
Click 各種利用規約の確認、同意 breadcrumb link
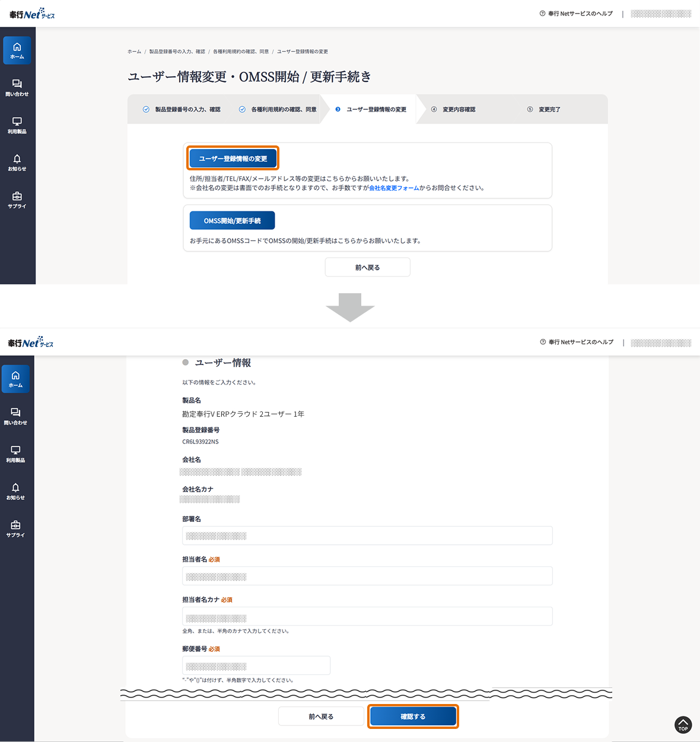coord(240,52)
